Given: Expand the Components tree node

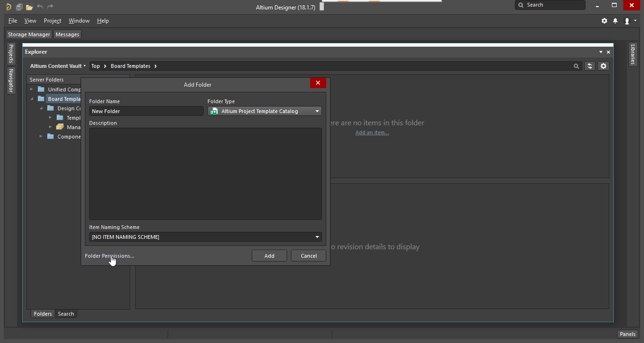Looking at the screenshot, I should 41,137.
